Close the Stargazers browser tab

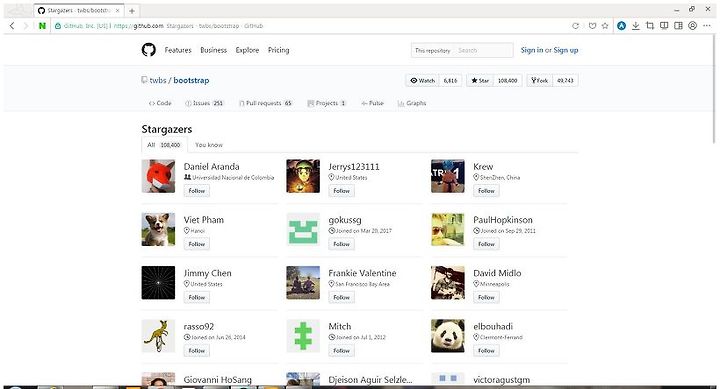pos(118,11)
